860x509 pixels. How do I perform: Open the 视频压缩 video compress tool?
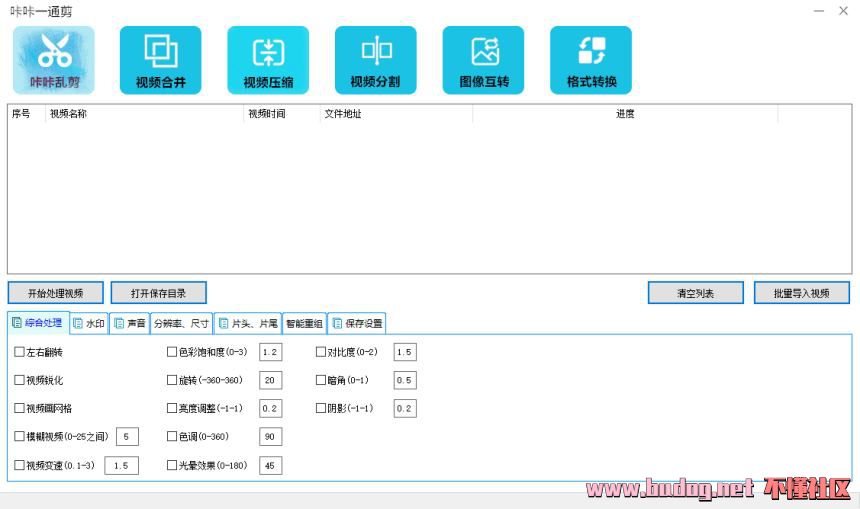pyautogui.click(x=268, y=60)
